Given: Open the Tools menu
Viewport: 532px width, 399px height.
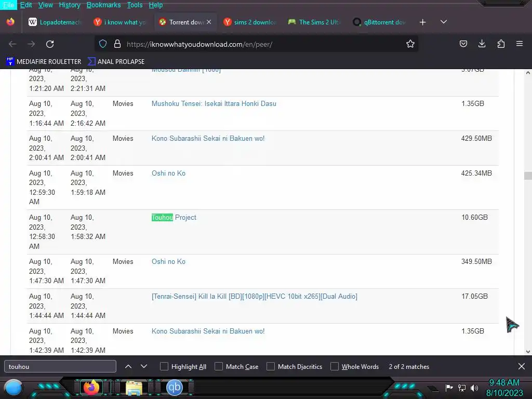Looking at the screenshot, I should pyautogui.click(x=135, y=5).
